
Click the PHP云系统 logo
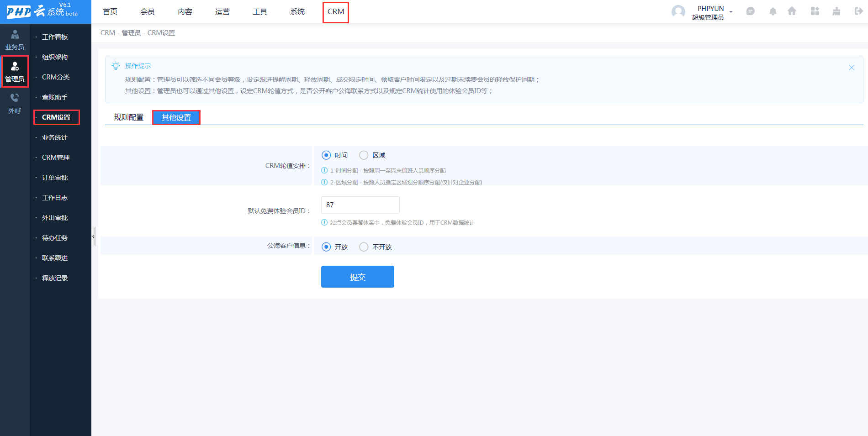(x=42, y=11)
